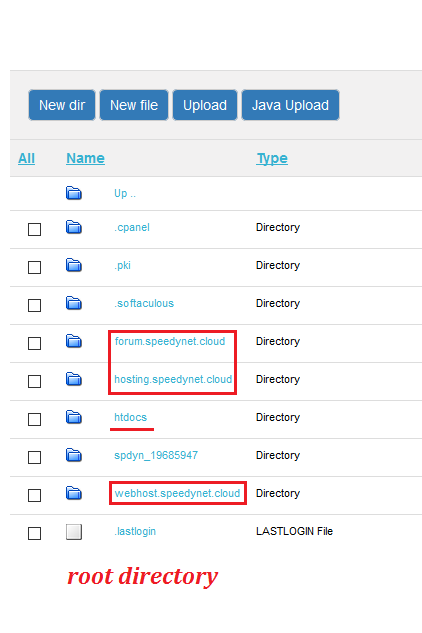Create a directory with New dir button
422x633 pixels.
(62, 105)
